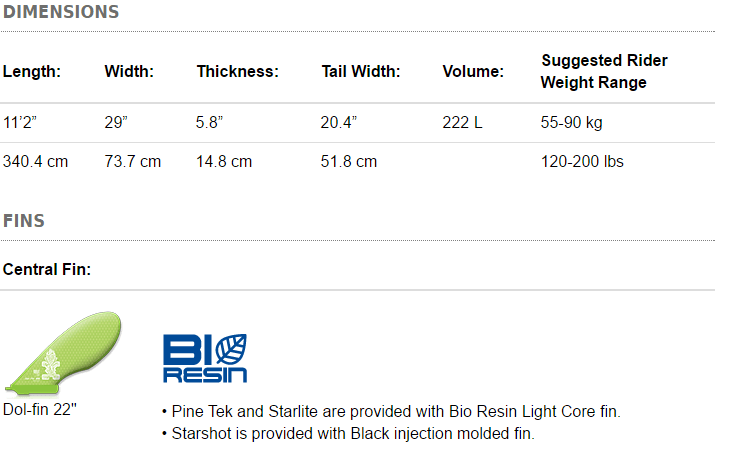Select the 120-200 lbs weight value

point(582,162)
